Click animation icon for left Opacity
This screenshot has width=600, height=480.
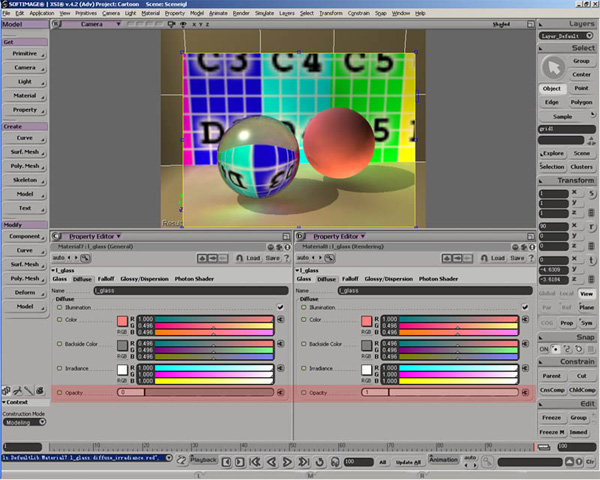click(x=280, y=392)
